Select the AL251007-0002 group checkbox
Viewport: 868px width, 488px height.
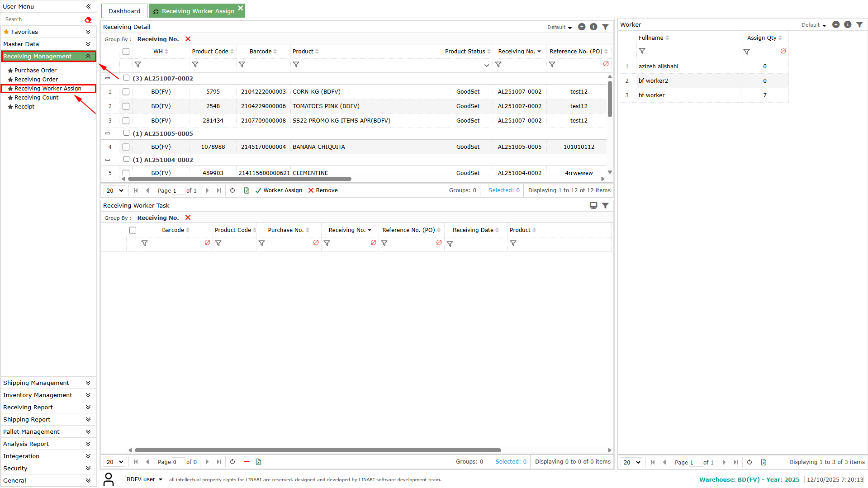pyautogui.click(x=127, y=78)
